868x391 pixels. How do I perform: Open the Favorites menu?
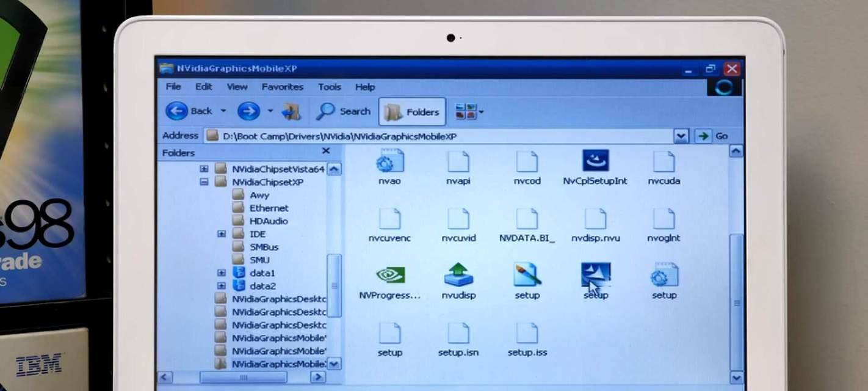point(283,87)
